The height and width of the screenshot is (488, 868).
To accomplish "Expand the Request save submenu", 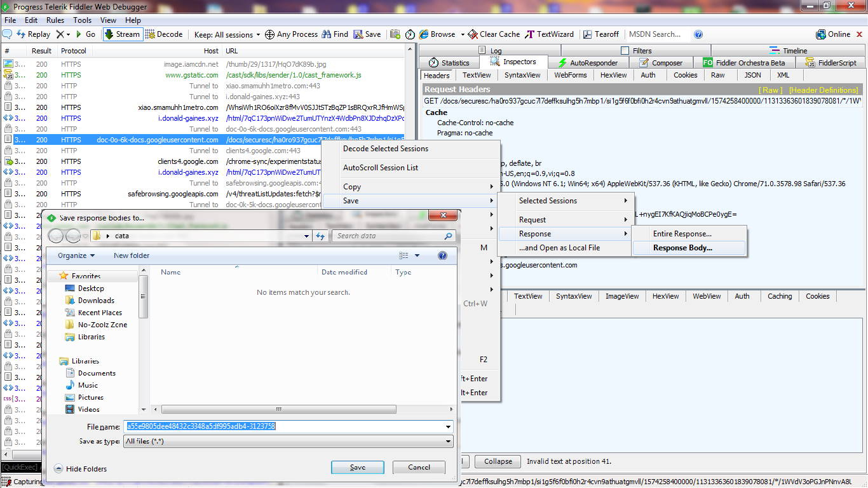I will pyautogui.click(x=566, y=220).
